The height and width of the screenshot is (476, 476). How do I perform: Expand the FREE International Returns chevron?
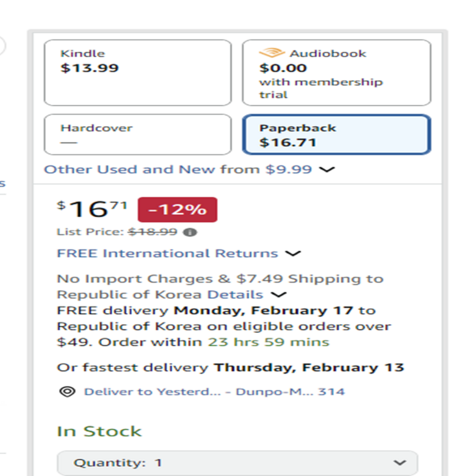pos(294,253)
